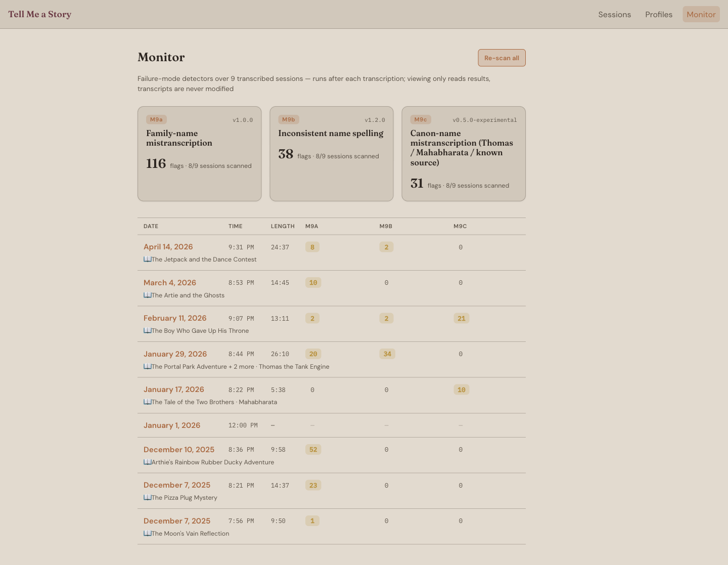
Task: Open the February 11, 2026 session
Action: (x=175, y=318)
